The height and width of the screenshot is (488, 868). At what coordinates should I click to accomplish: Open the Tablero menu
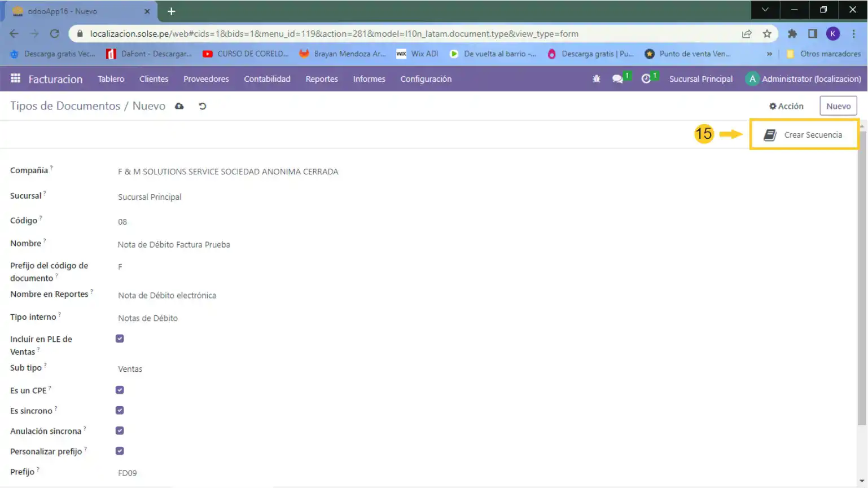(x=111, y=79)
